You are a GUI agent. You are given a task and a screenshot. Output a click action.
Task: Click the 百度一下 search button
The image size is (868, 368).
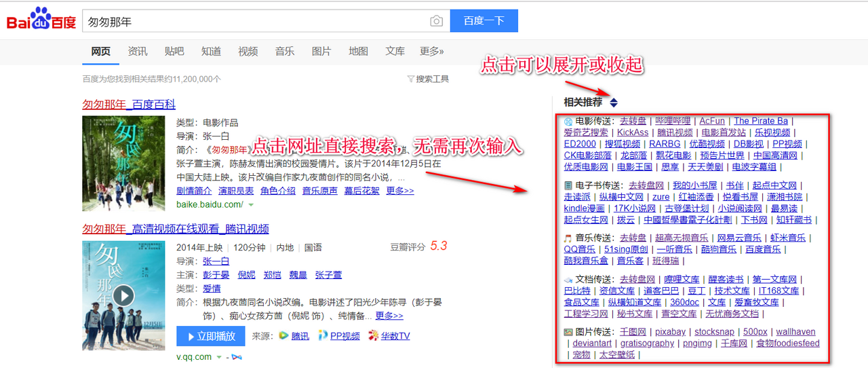point(484,21)
